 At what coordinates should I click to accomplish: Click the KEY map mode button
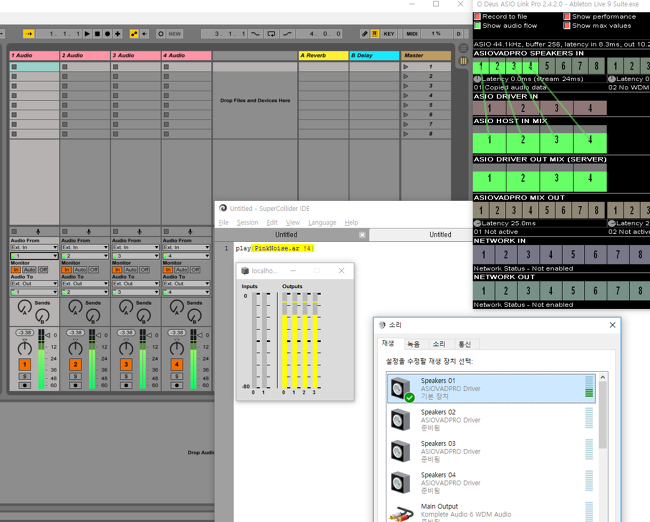pos(389,34)
